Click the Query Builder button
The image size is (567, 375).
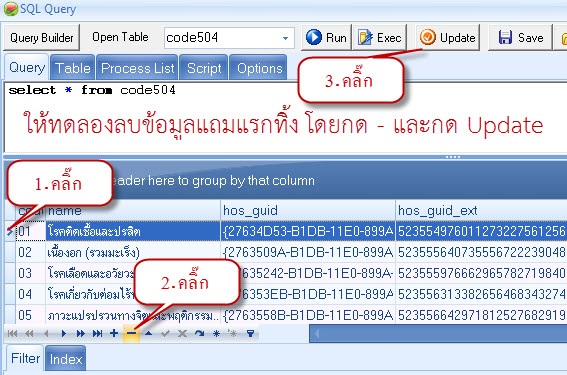tap(41, 38)
